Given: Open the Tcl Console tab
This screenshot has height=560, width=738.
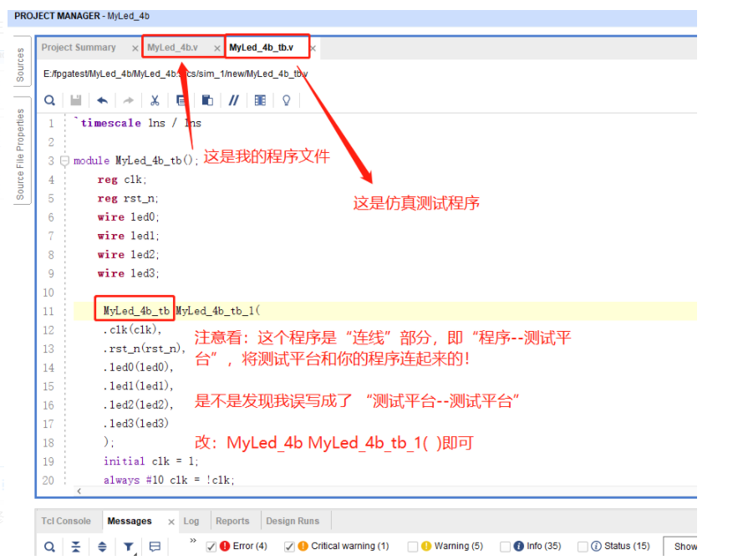Looking at the screenshot, I should point(65,521).
